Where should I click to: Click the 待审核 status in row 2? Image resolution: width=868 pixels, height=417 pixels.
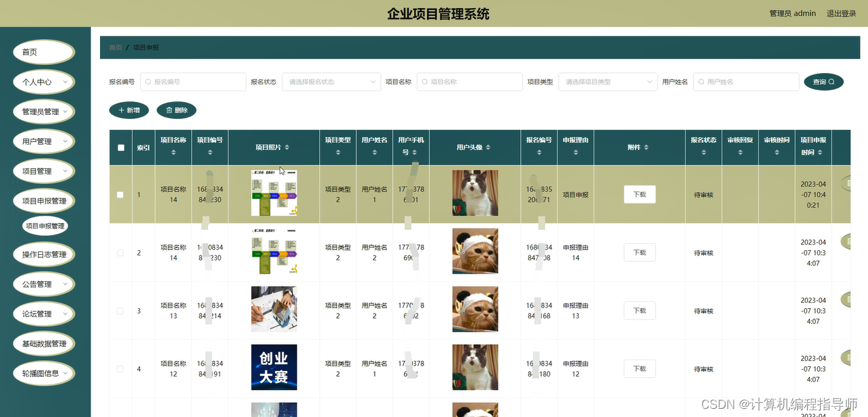[x=703, y=253]
